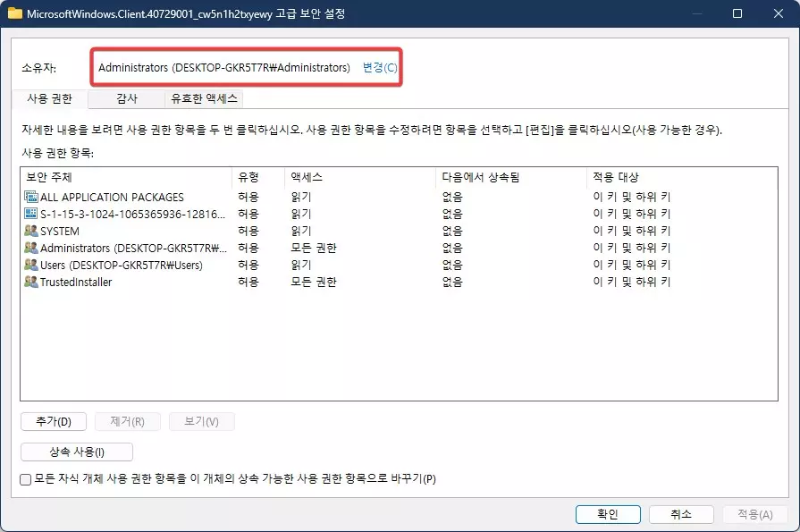
Task: Click the 보기(V) button
Action: [201, 422]
